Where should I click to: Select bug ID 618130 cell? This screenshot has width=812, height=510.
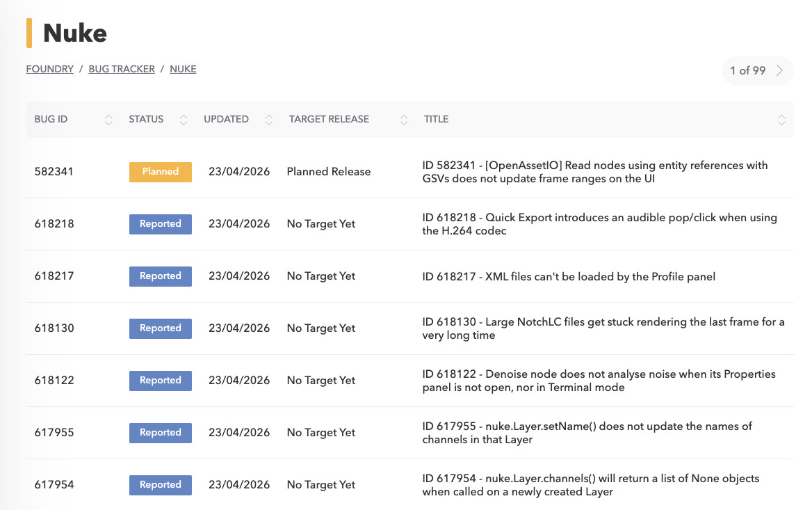click(54, 328)
